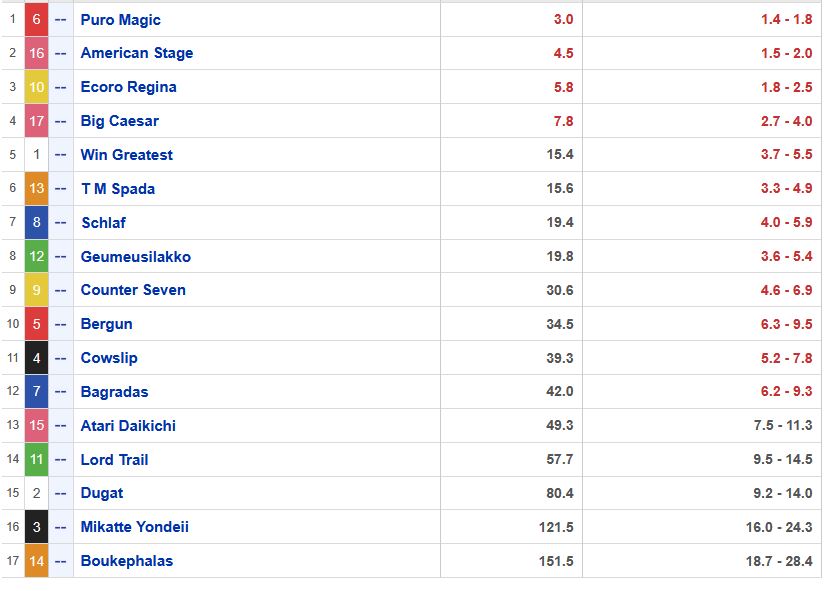The image size is (831, 591).
Task: Open the Geumeusilakko horse link
Action: point(136,257)
